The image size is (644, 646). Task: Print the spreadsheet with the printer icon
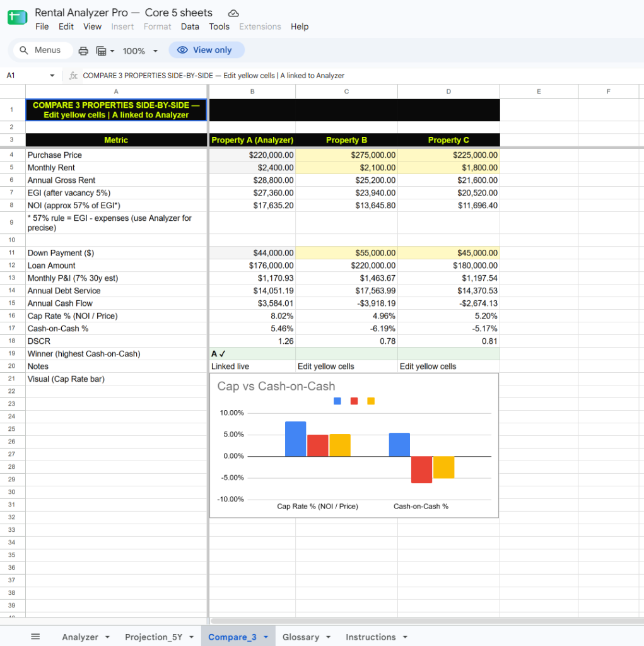tap(83, 50)
